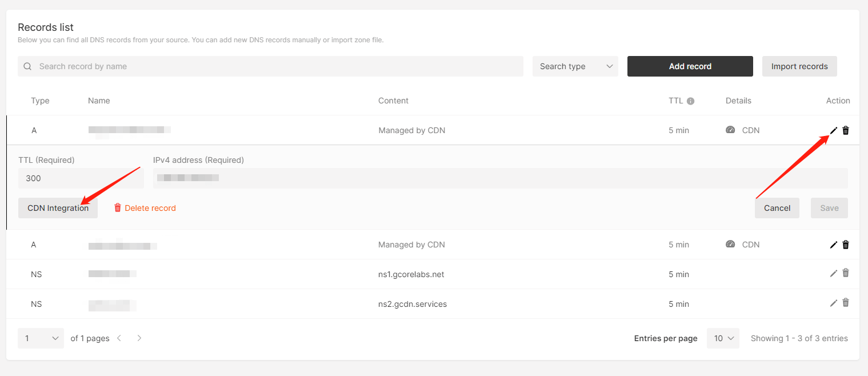The width and height of the screenshot is (868, 376).
Task: Open the page number dropdown
Action: [x=41, y=338]
